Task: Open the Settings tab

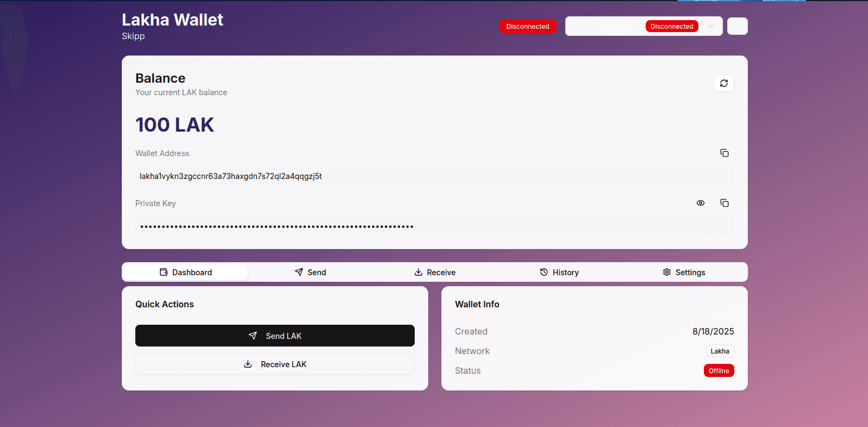Action: pyautogui.click(x=684, y=272)
